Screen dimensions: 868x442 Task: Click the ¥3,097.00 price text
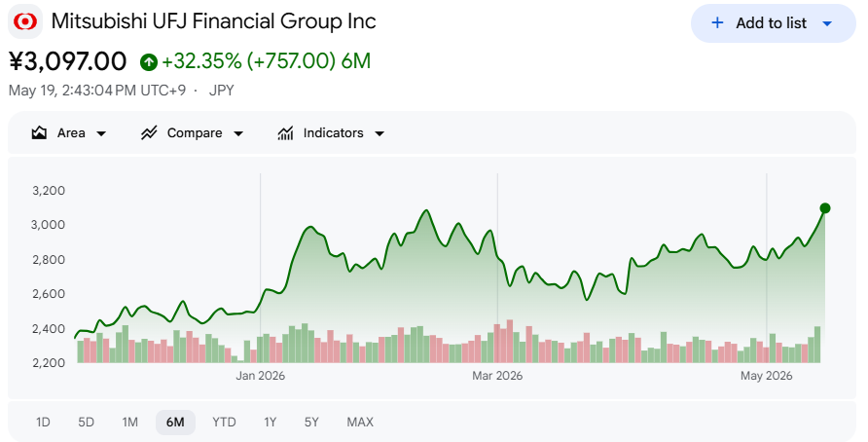(x=67, y=61)
